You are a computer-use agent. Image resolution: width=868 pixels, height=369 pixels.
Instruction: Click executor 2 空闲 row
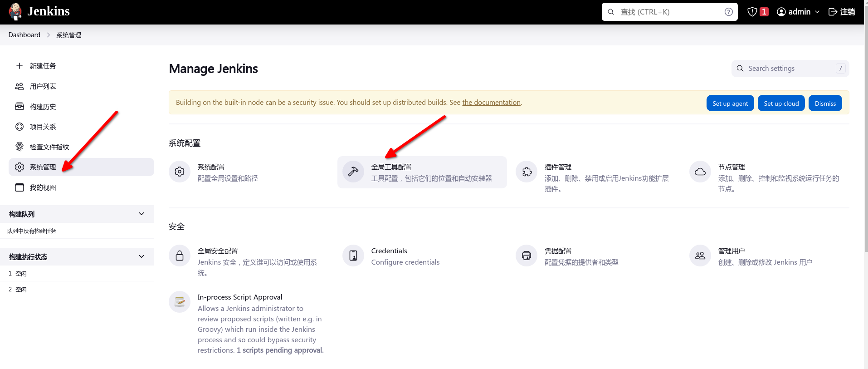point(77,290)
